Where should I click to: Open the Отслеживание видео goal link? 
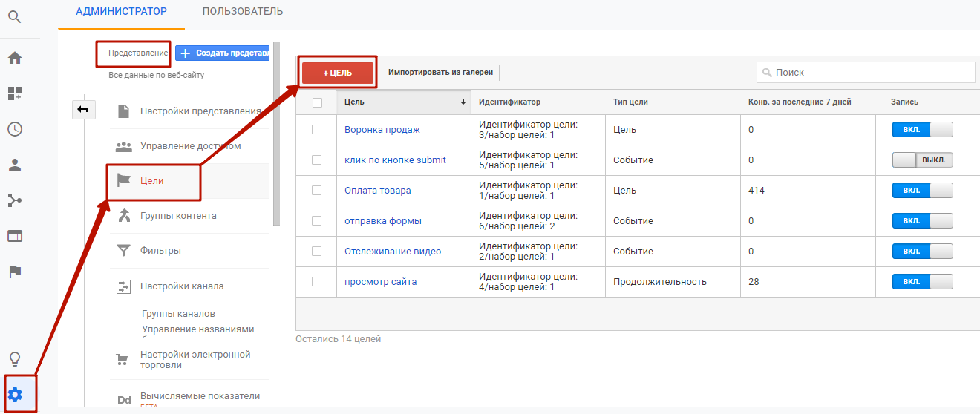[392, 252]
